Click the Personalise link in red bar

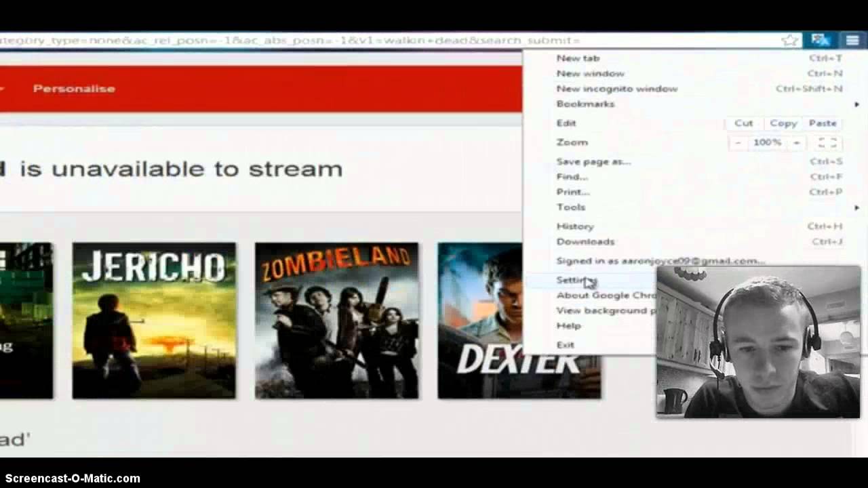coord(74,89)
